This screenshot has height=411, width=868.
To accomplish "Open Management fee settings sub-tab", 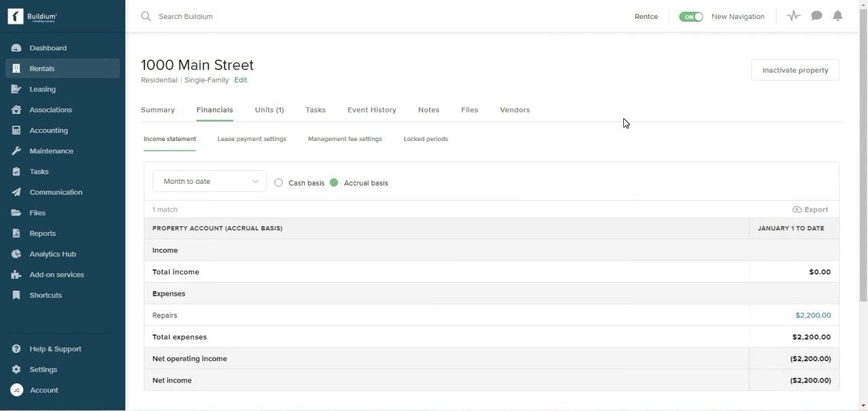I will click(344, 139).
